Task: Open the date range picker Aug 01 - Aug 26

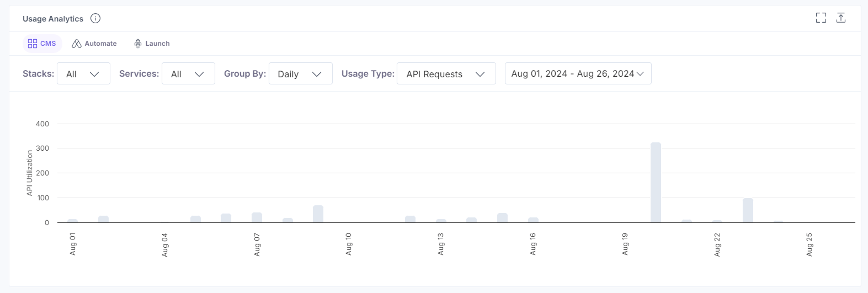Action: 578,73
